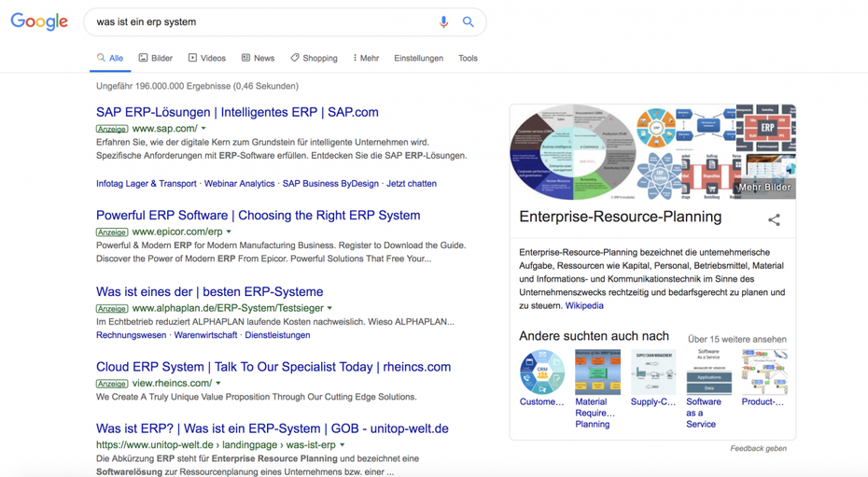
Task: Open Infotag Lager & Transport sitelink
Action: coord(147,184)
